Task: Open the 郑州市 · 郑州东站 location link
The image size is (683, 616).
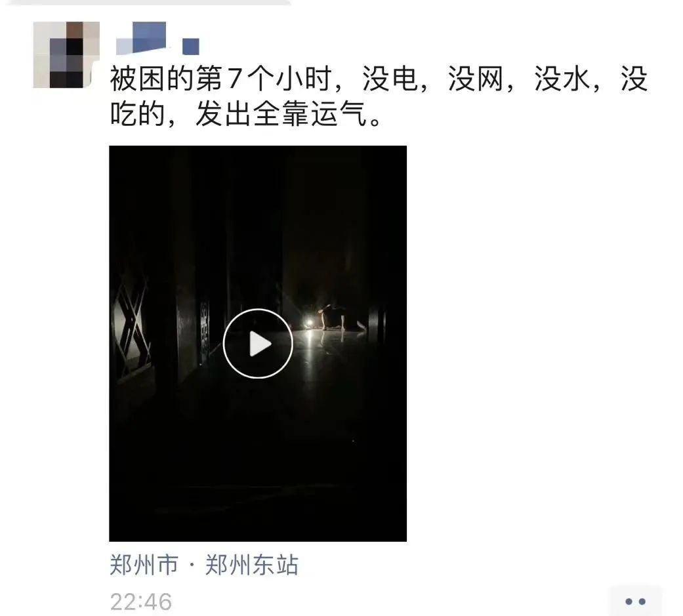Action: pos(204,565)
